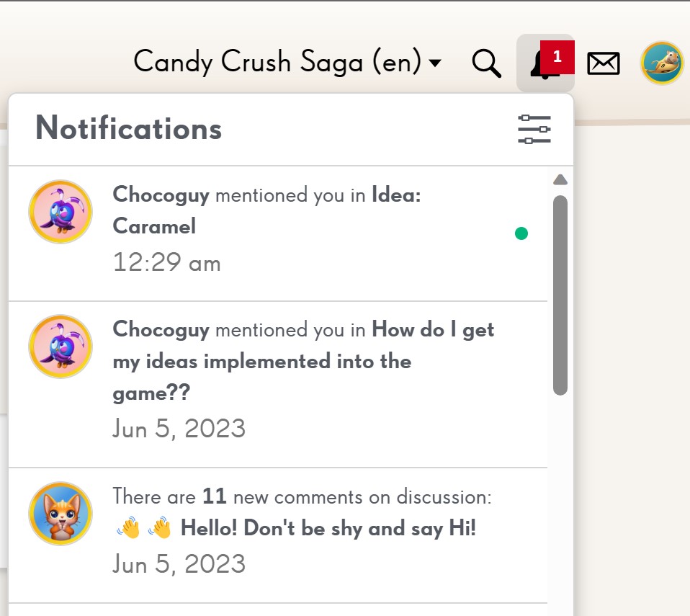Expand the Candy Crush Saga (en) dropdown
The image size is (690, 616).
pyautogui.click(x=287, y=62)
